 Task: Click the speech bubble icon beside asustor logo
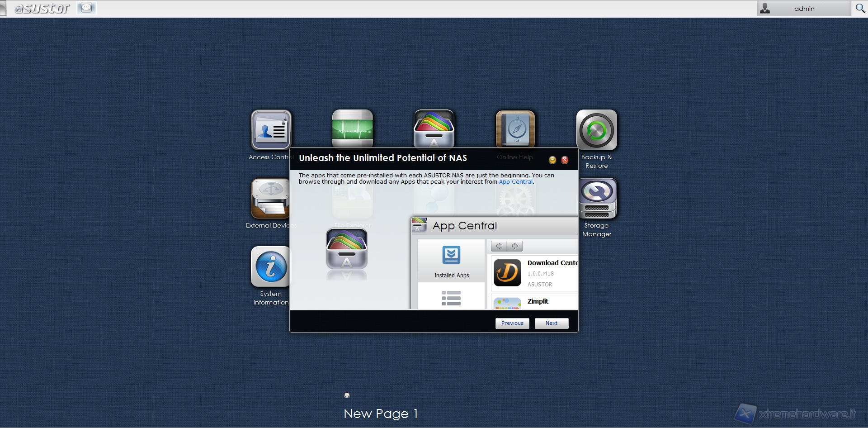coord(86,8)
